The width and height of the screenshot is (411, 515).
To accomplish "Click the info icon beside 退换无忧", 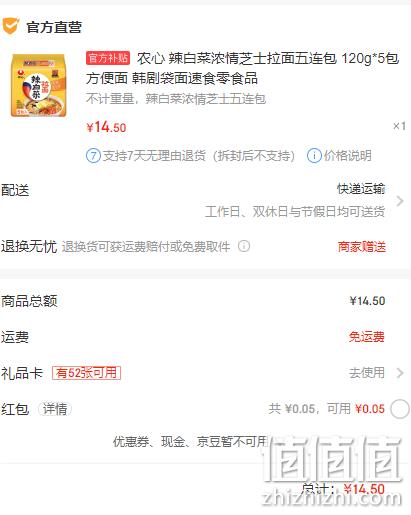I will click(x=244, y=246).
